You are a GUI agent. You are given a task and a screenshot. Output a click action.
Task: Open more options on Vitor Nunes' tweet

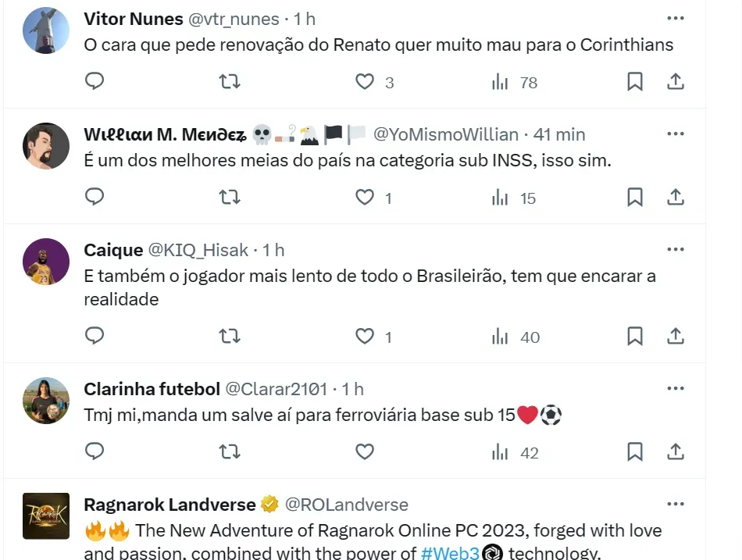coord(676,18)
